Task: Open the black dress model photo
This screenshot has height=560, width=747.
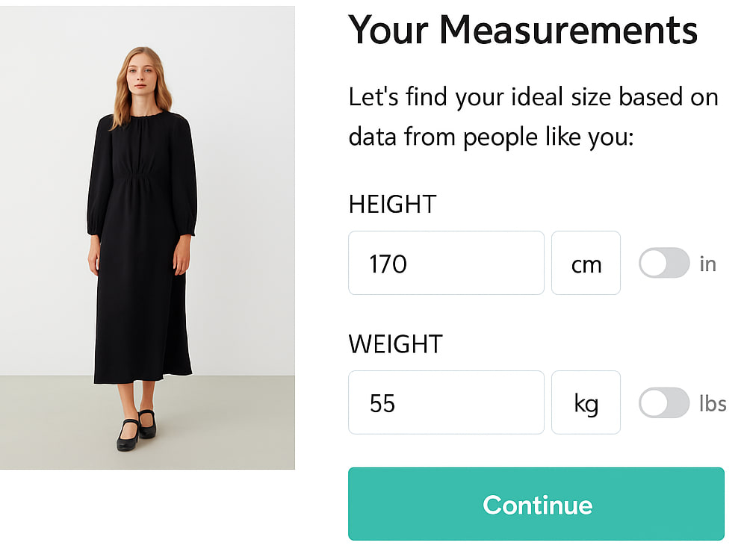Action: point(147,237)
